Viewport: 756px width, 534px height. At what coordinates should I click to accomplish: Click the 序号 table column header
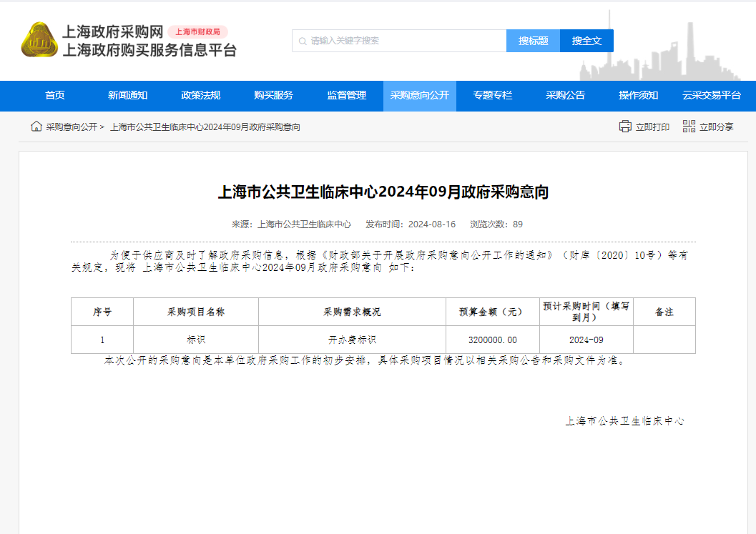click(x=102, y=312)
